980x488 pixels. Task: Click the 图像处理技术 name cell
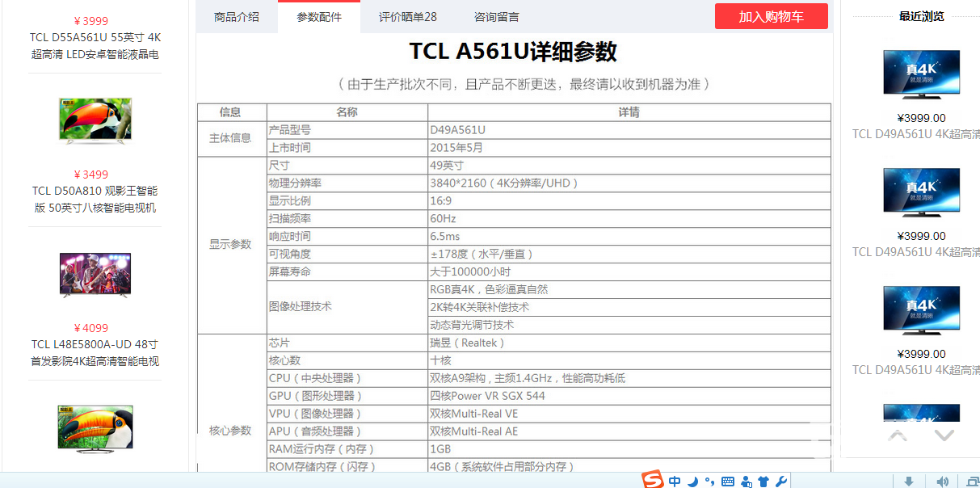(x=347, y=307)
